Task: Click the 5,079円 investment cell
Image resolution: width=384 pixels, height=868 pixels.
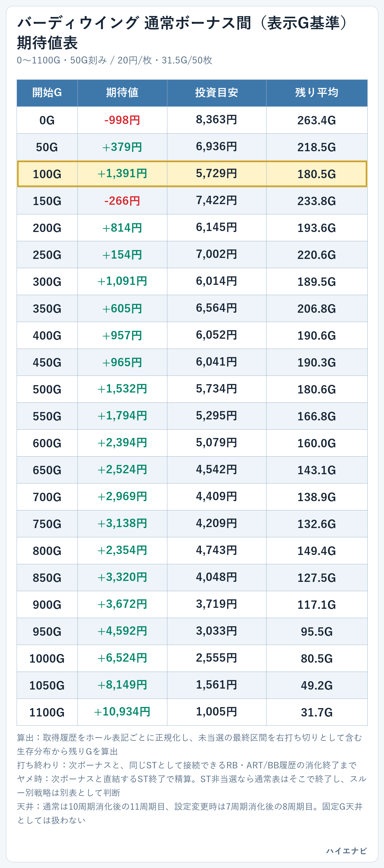Action: (x=217, y=443)
